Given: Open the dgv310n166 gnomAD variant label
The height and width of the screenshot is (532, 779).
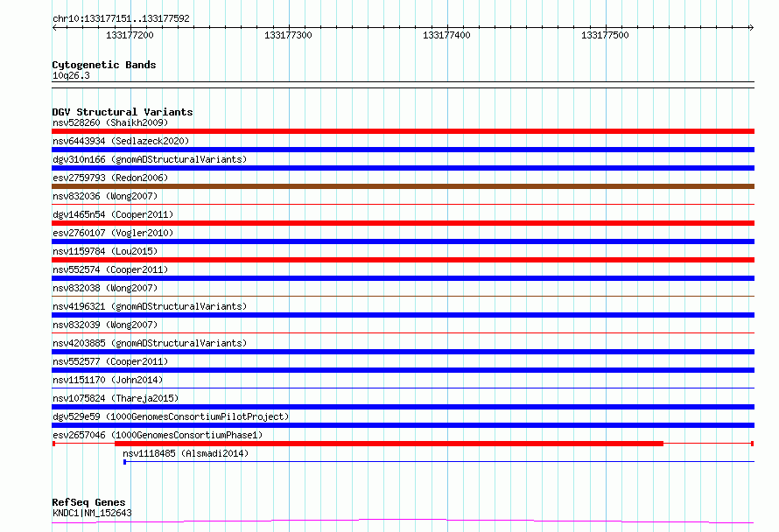Looking at the screenshot, I should (149, 159).
